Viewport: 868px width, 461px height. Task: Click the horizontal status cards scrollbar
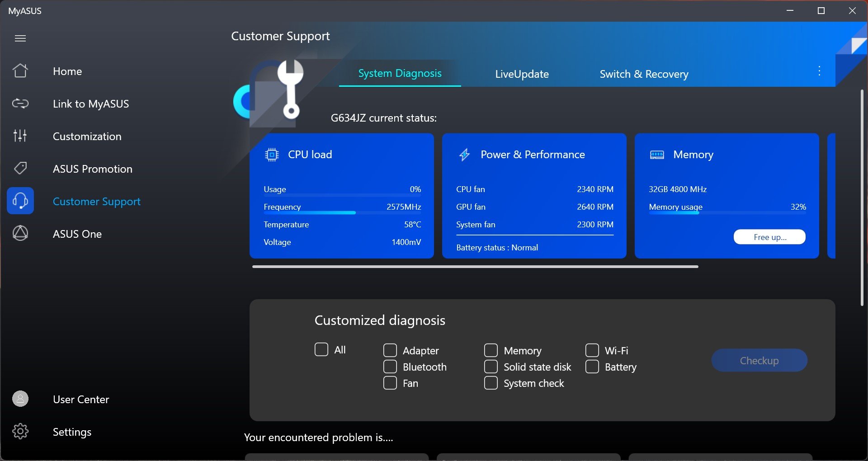(x=475, y=267)
